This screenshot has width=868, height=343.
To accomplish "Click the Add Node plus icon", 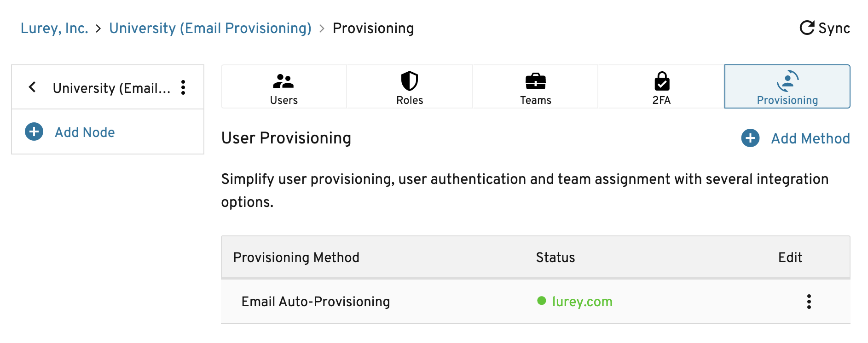I will pyautogui.click(x=34, y=132).
